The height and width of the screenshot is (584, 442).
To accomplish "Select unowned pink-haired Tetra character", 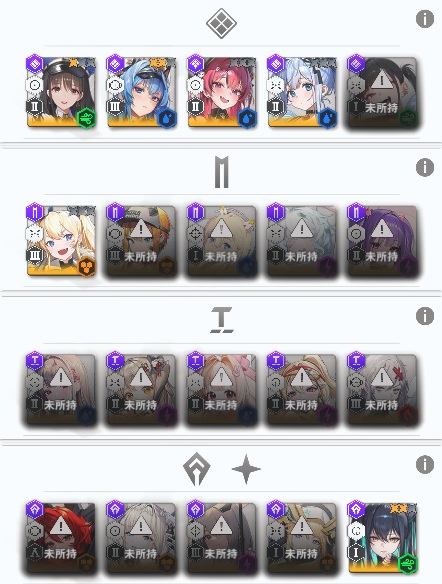I will 222,389.
